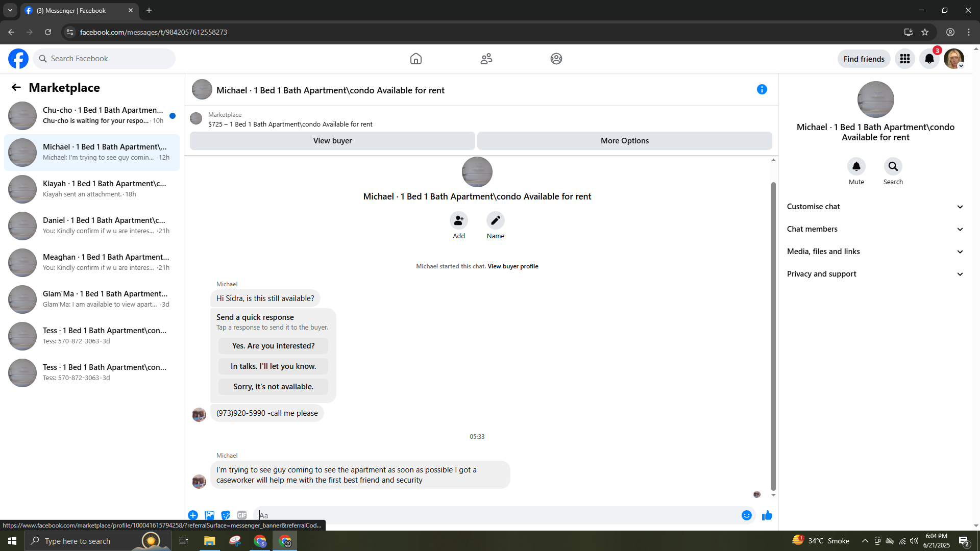Expand Chat members section
The image size is (980, 551).
(875, 229)
